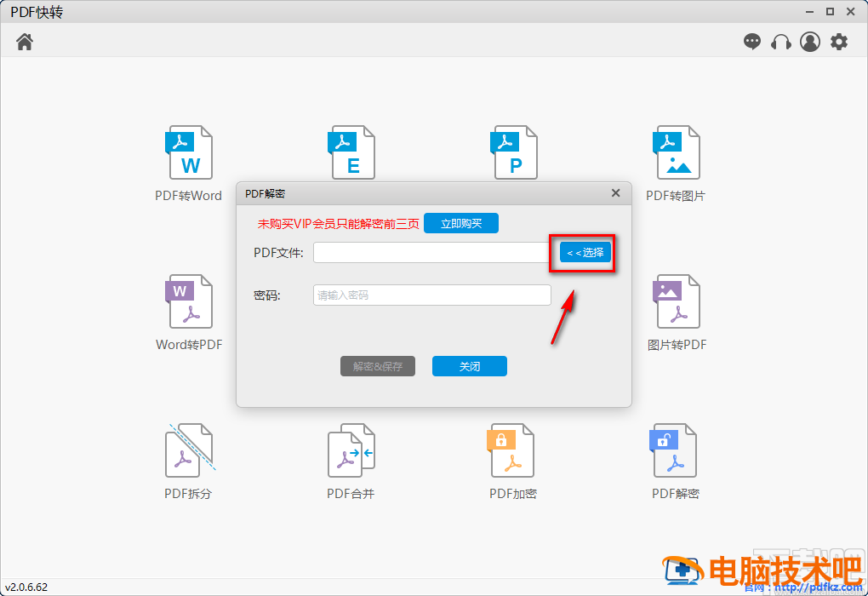
Task: Open the PDF解密 tool icon
Action: pos(672,450)
